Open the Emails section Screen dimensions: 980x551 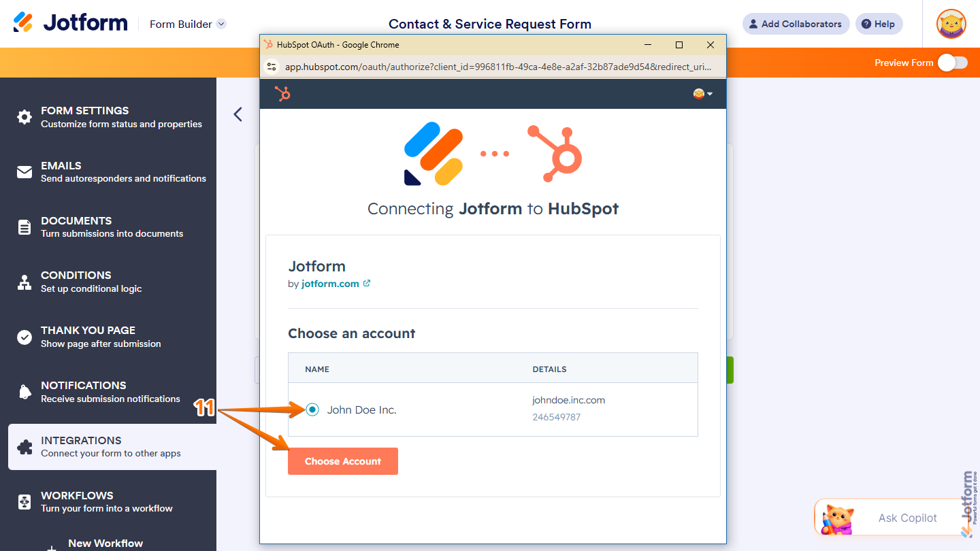[x=108, y=171]
